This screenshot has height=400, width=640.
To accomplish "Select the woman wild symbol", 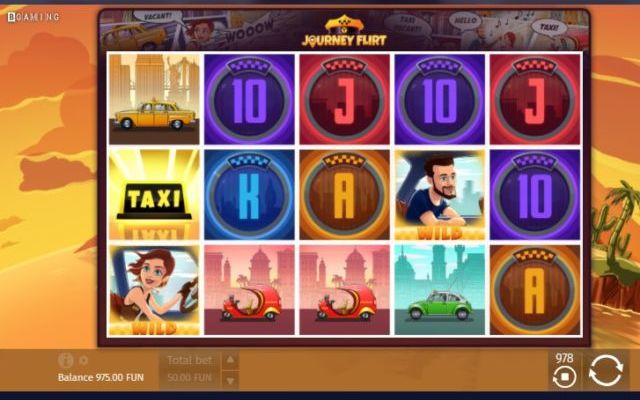I will tap(154, 290).
